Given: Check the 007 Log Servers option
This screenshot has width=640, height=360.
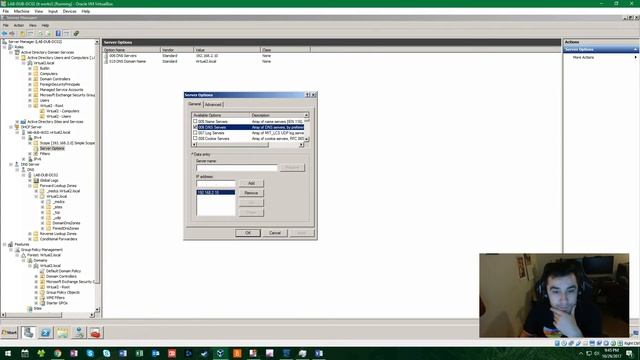Looking at the screenshot, I should click(195, 133).
